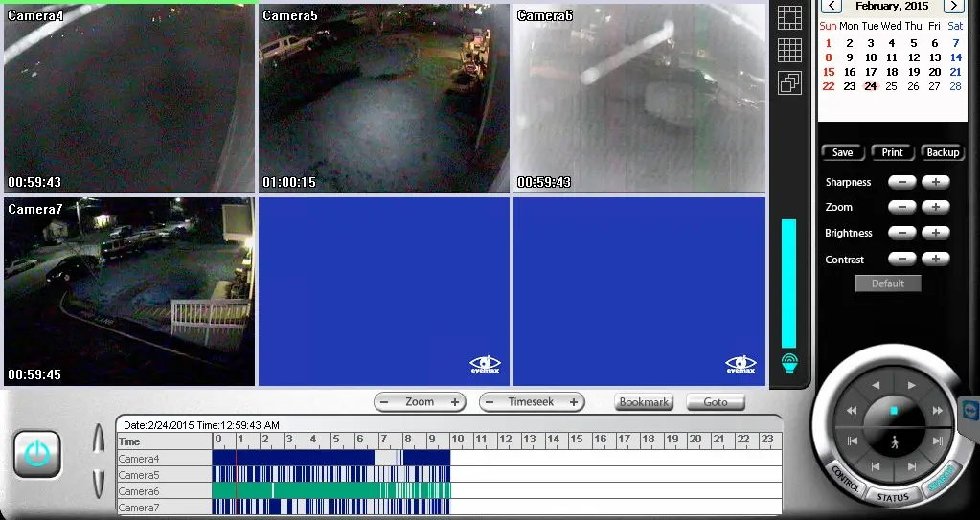Click the Bookmark button
Viewport: 980px width, 520px height.
click(644, 402)
